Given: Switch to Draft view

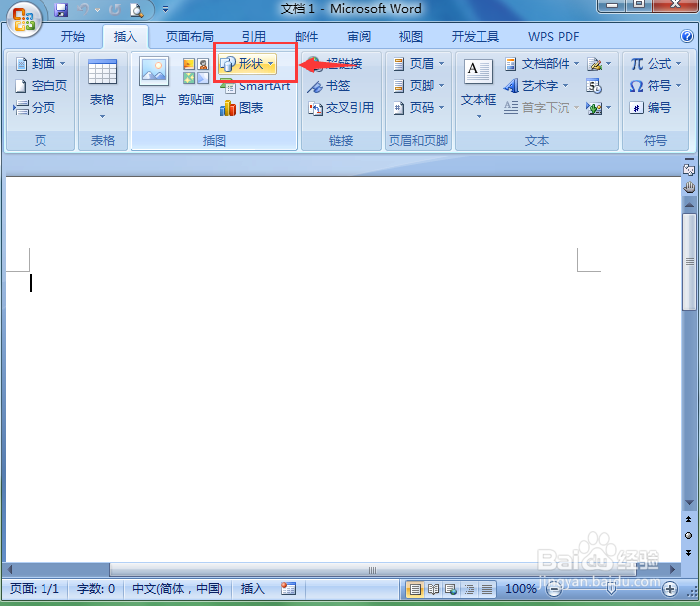Looking at the screenshot, I should coord(487,590).
